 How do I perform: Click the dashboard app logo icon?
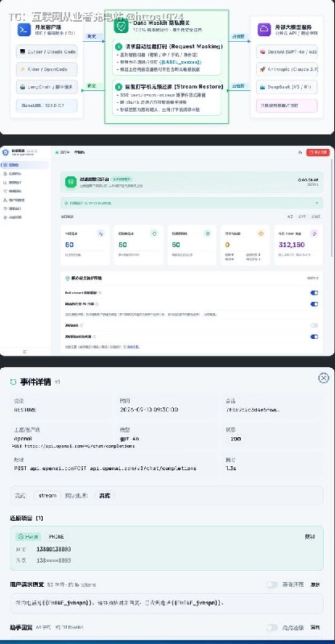pyautogui.click(x=6, y=152)
